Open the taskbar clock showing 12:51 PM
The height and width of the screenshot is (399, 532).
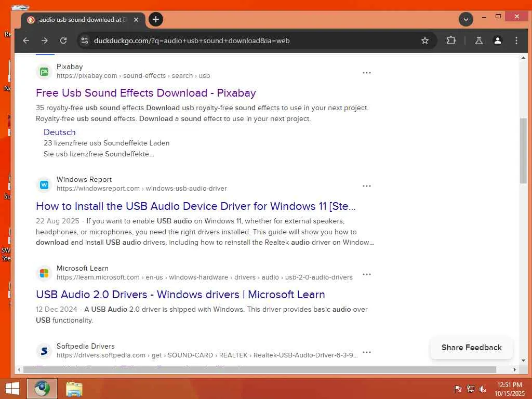coord(509,389)
